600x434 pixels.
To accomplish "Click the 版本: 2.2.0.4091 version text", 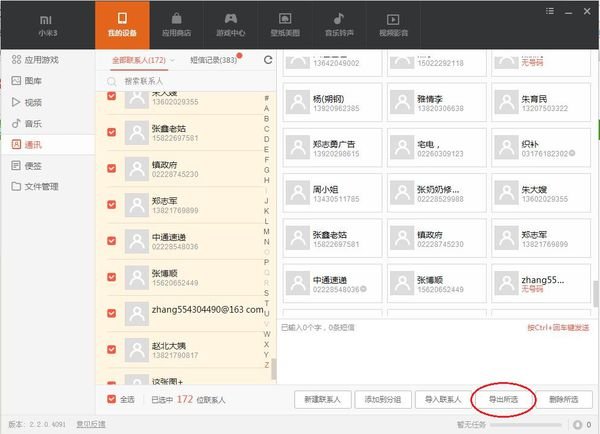I will (x=37, y=424).
